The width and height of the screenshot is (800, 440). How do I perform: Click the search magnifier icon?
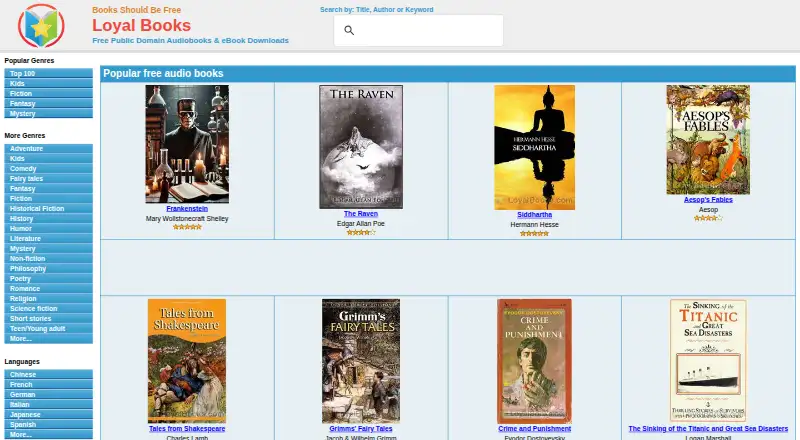pos(349,31)
